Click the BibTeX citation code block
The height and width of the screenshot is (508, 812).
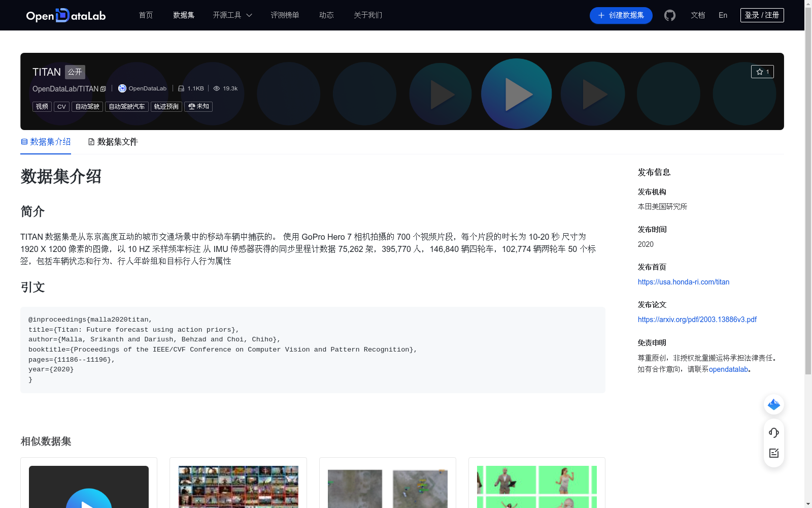pyautogui.click(x=313, y=350)
